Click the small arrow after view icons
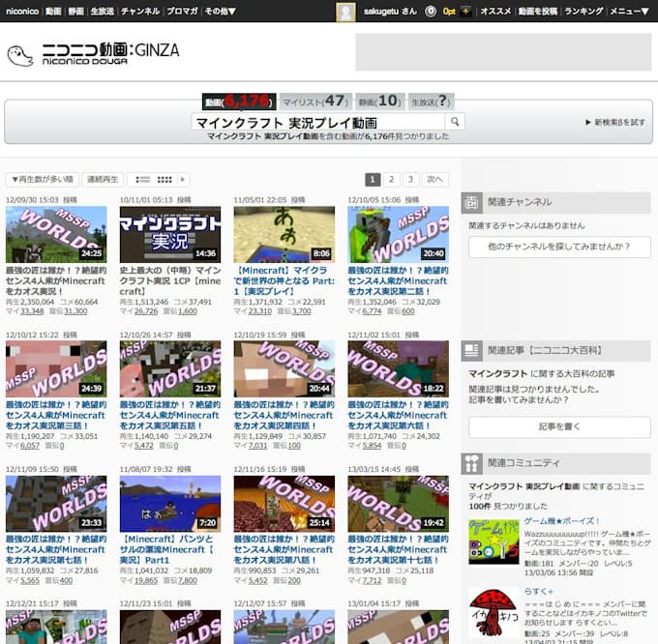 click(183, 180)
